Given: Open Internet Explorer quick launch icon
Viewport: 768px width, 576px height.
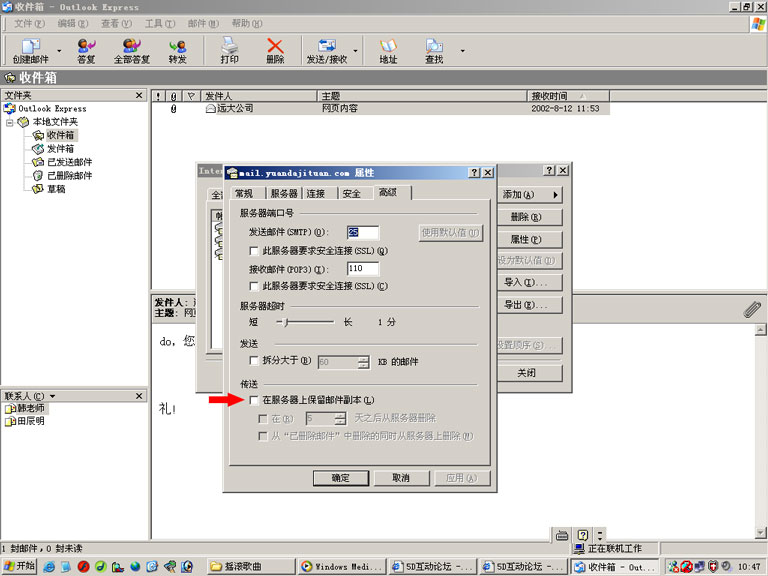Looking at the screenshot, I should click(x=49, y=567).
